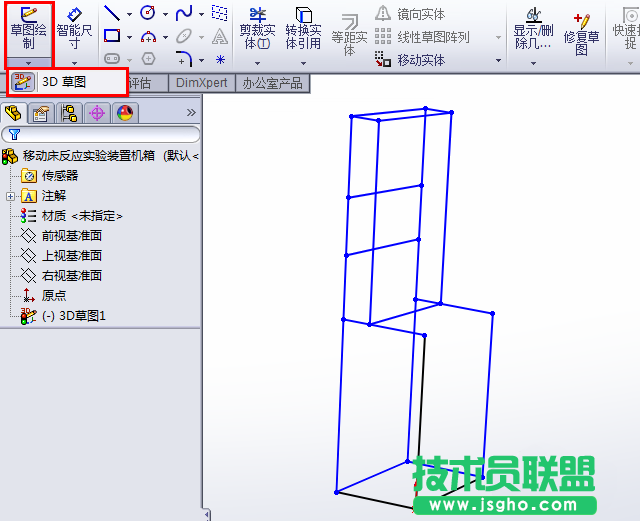This screenshot has height=521, width=640.
Task: Open dropdown under 剪裁实体
Action: pyautogui.click(x=258, y=63)
